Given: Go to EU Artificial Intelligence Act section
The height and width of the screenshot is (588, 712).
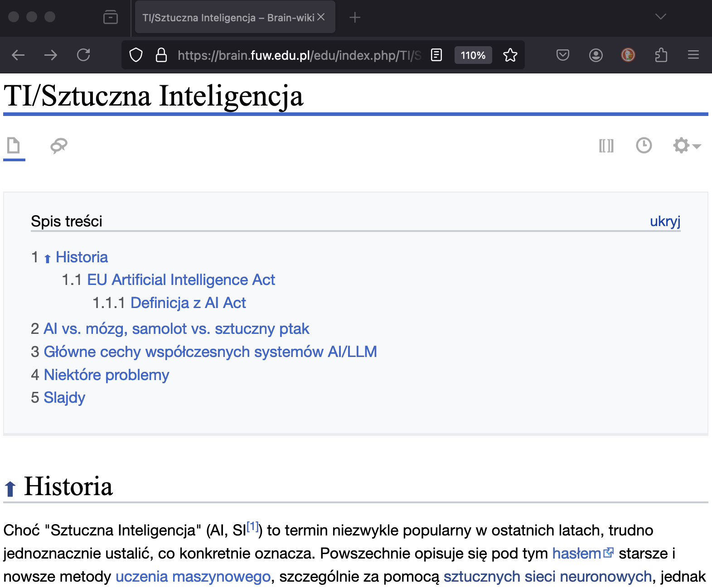Looking at the screenshot, I should tap(181, 280).
